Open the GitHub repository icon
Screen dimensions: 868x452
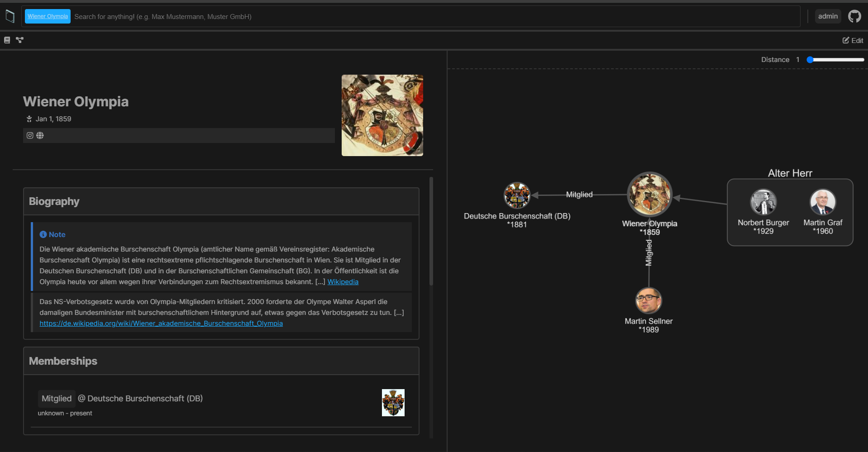[854, 16]
